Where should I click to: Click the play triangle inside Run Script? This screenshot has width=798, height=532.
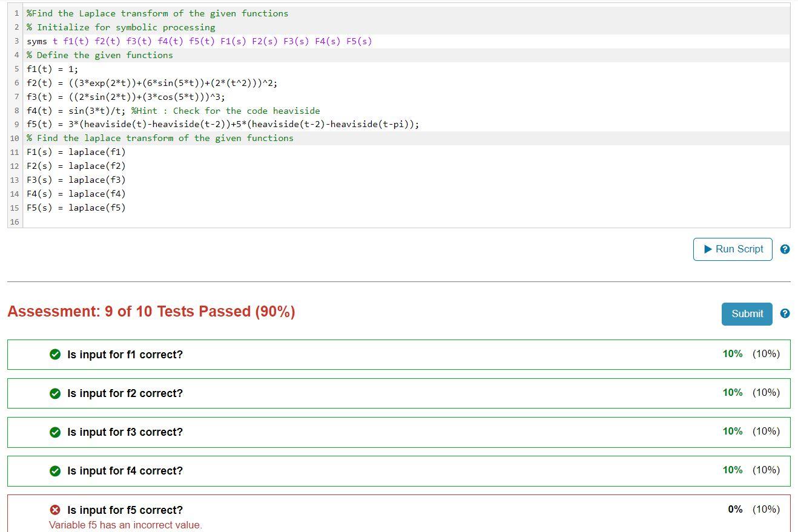click(x=707, y=249)
